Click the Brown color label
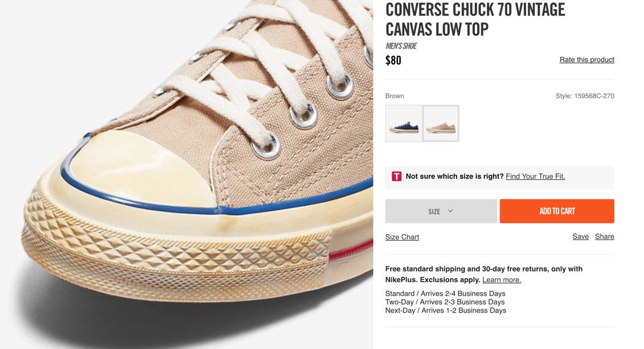The image size is (644, 349). pyautogui.click(x=394, y=96)
